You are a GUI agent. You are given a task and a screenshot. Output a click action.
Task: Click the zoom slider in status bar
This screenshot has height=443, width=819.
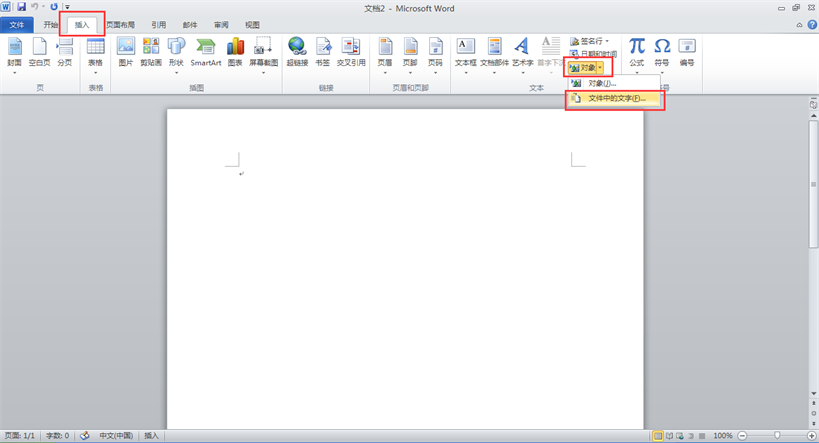[x=776, y=436]
